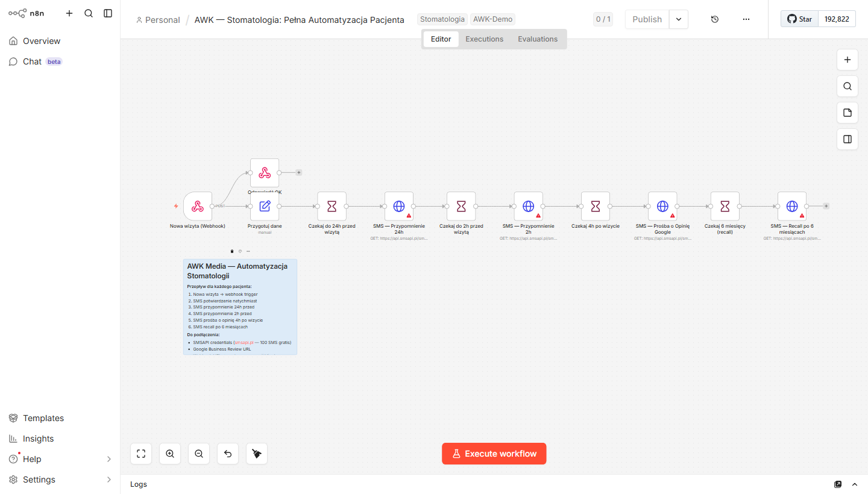Image resolution: width=868 pixels, height=494 pixels.
Task: Expand the Help submenu chevron
Action: [109, 459]
